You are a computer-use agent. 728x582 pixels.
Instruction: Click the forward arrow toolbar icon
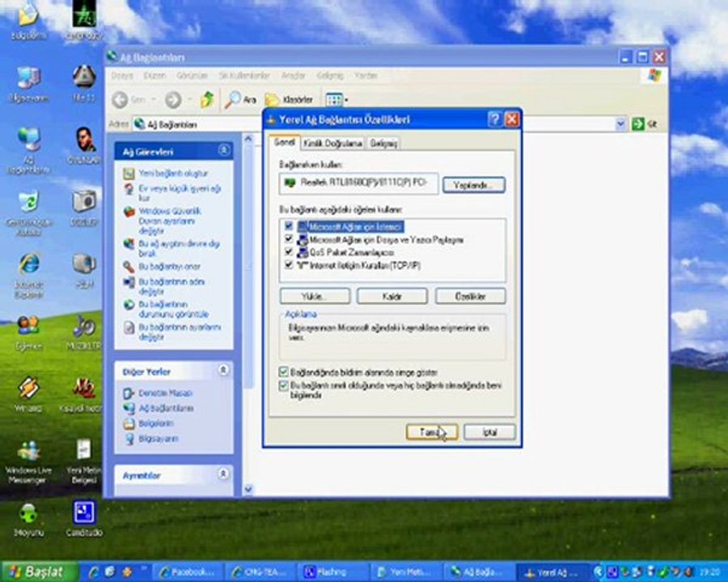(173, 99)
